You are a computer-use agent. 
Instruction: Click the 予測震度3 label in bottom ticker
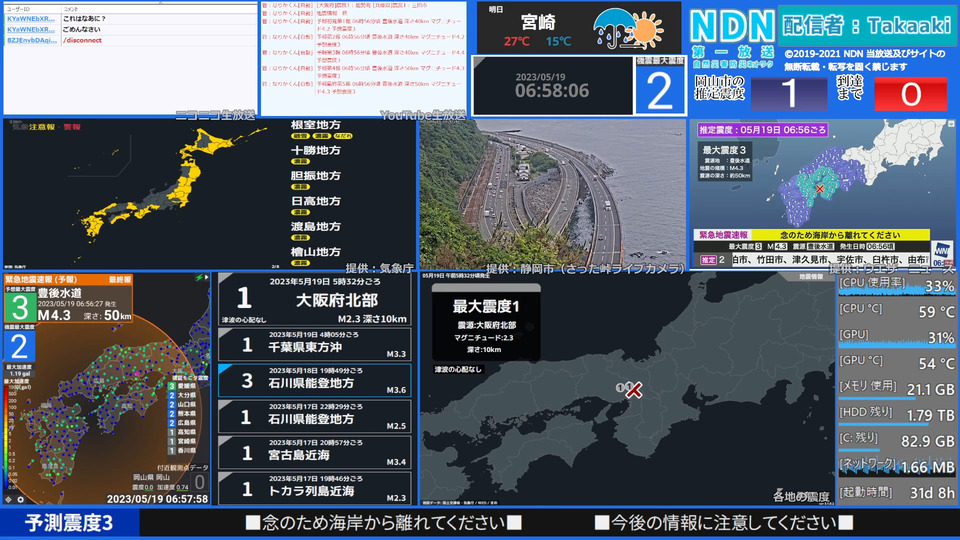[69, 523]
